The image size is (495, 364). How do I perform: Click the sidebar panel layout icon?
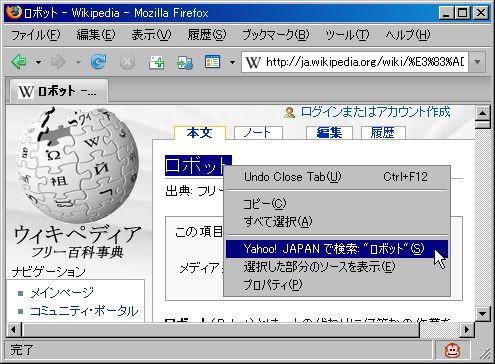click(x=212, y=62)
